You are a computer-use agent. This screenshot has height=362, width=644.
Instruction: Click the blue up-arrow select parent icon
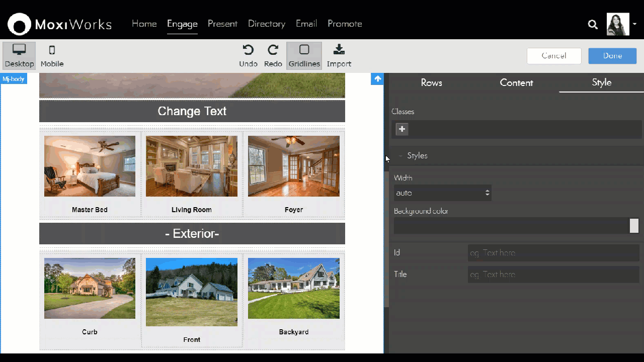[x=377, y=79]
